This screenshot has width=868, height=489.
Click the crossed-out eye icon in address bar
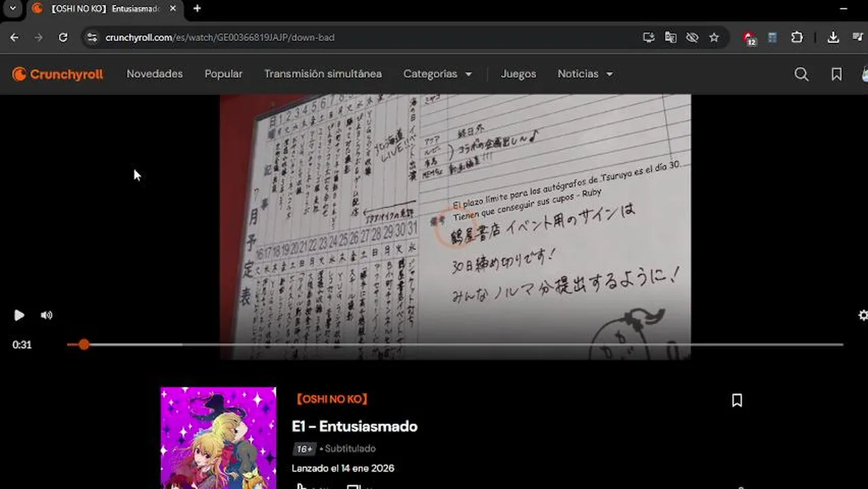tap(692, 37)
